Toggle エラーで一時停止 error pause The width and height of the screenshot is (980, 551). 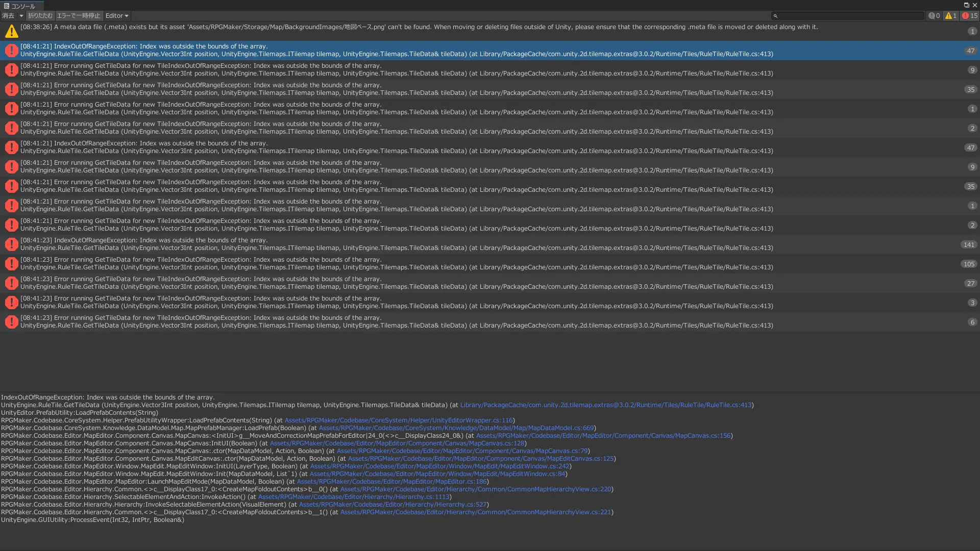(x=79, y=16)
